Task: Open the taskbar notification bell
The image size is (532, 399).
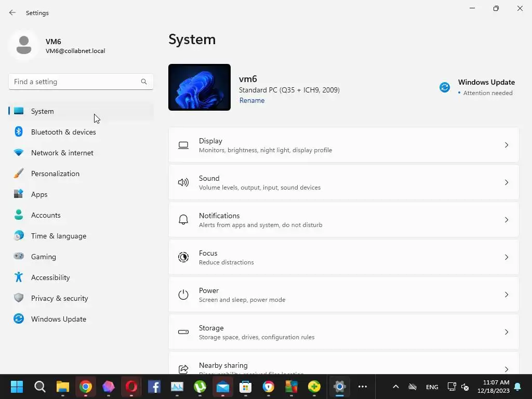Action: pos(518,387)
